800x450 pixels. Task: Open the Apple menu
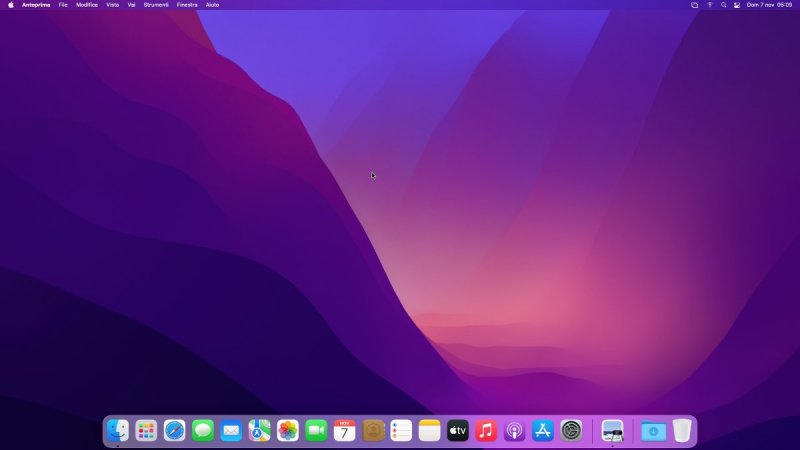pos(11,5)
